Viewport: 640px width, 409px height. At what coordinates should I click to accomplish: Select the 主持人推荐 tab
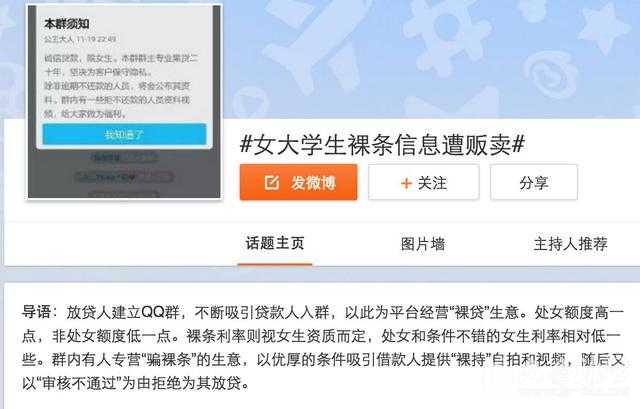571,244
